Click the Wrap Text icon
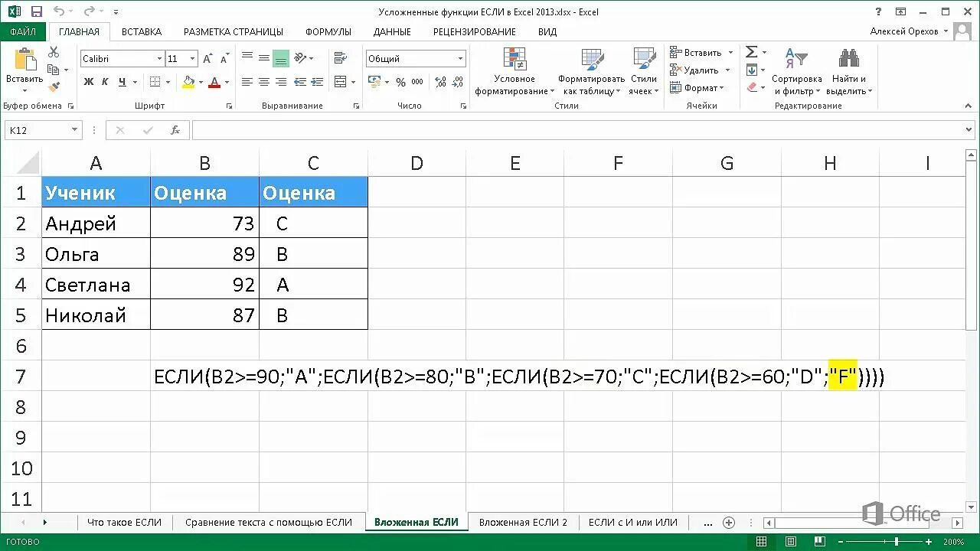 [340, 58]
